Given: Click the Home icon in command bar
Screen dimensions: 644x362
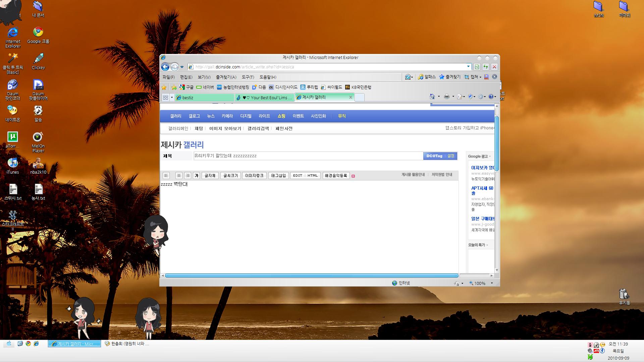Looking at the screenshot, I should pos(432,97).
